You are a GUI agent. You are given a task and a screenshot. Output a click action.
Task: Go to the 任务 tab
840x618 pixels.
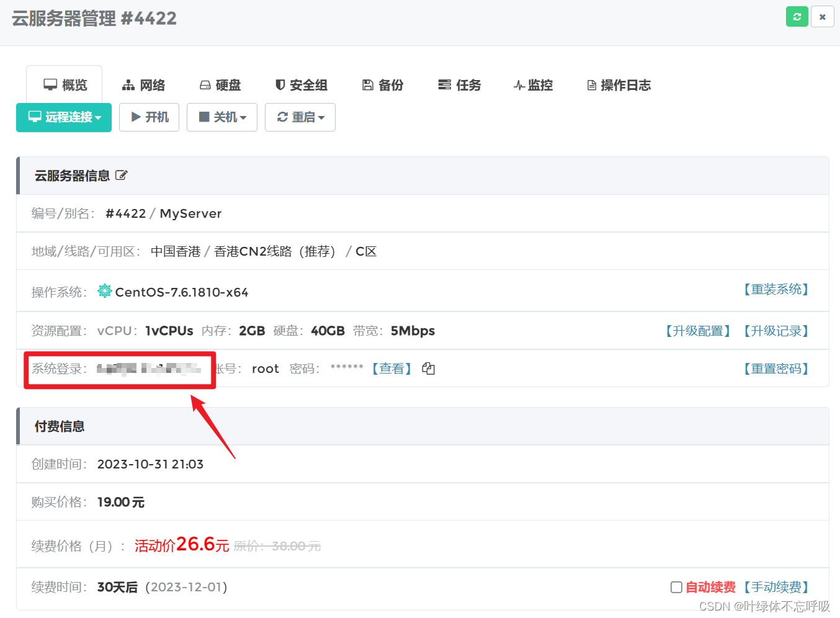click(x=460, y=85)
